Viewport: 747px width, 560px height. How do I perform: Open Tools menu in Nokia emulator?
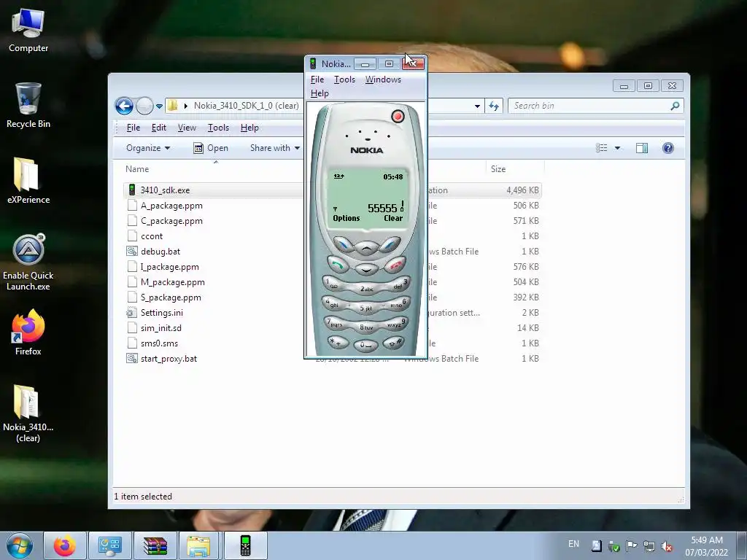[x=344, y=79]
